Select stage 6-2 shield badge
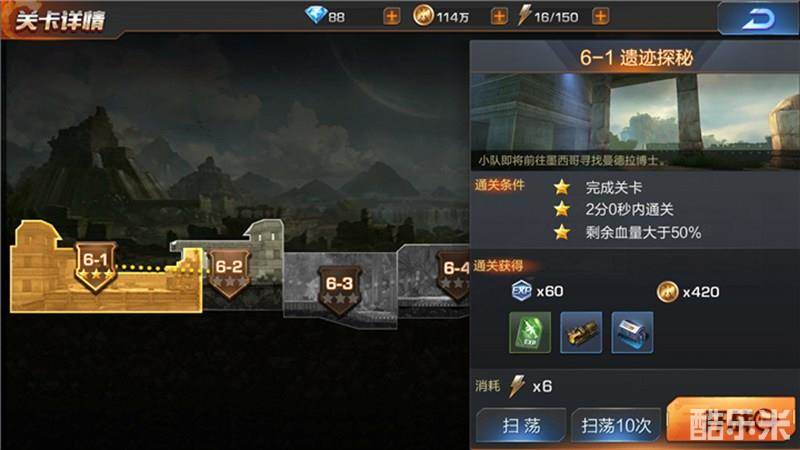 coord(229,273)
